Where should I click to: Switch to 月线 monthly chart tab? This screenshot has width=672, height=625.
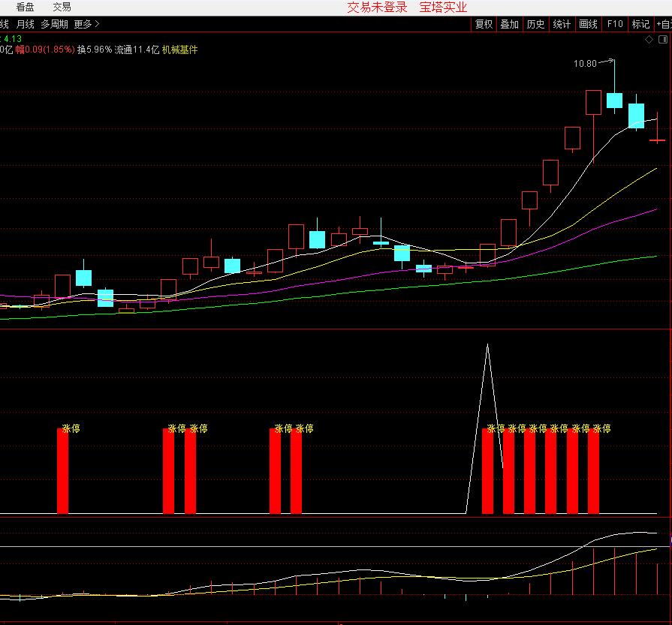[25, 24]
